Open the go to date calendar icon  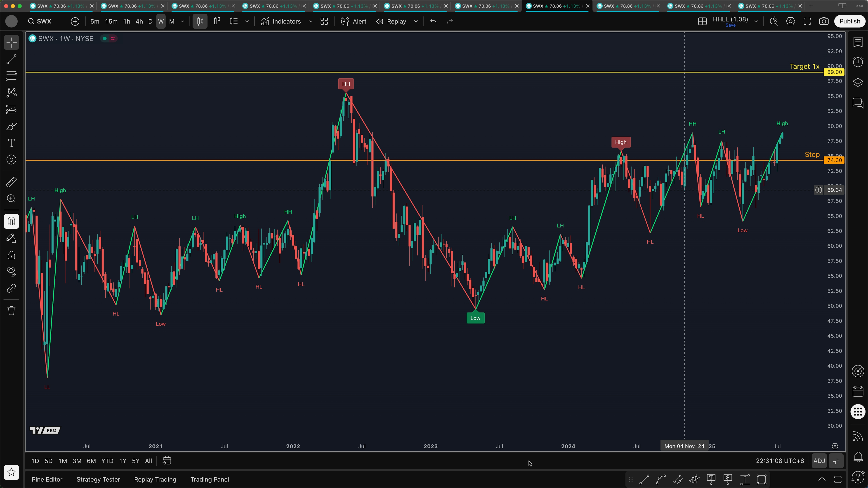[167, 461]
